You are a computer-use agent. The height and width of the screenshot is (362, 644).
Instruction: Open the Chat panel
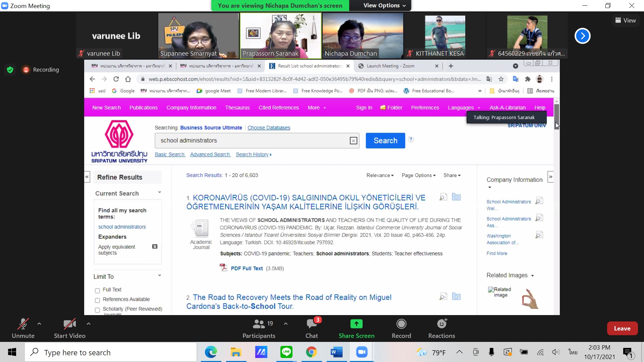click(312, 328)
